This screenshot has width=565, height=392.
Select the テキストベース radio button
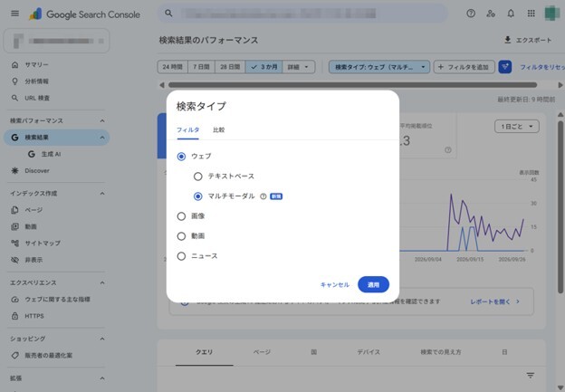point(197,177)
